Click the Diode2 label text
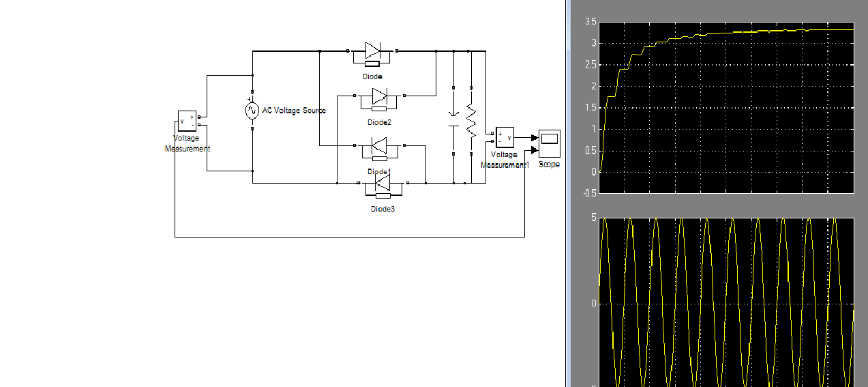 tap(379, 122)
